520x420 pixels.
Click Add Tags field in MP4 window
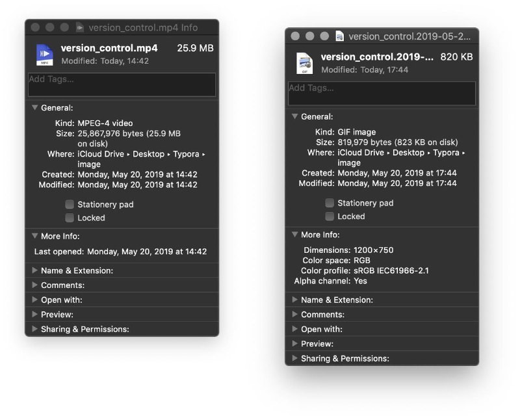[122, 85]
